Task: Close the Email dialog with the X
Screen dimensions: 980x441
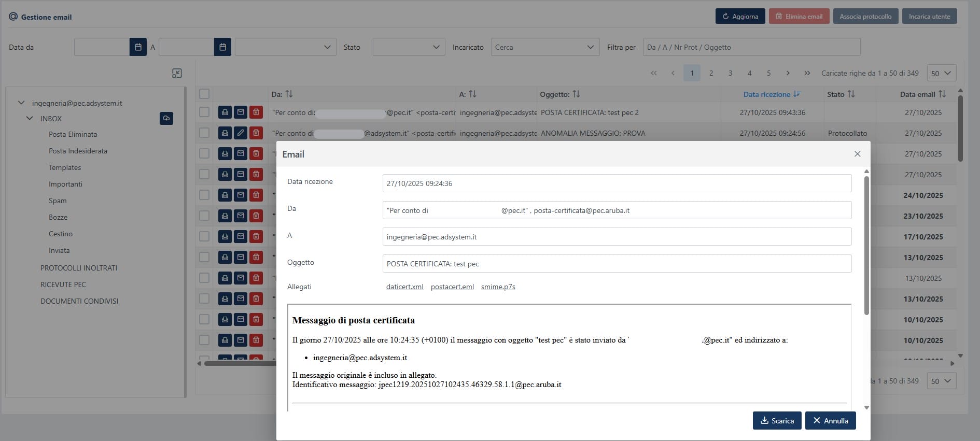Action: [x=857, y=154]
